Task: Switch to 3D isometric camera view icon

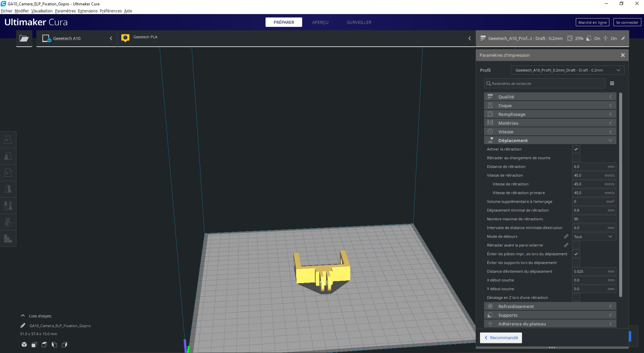Action: click(x=24, y=345)
